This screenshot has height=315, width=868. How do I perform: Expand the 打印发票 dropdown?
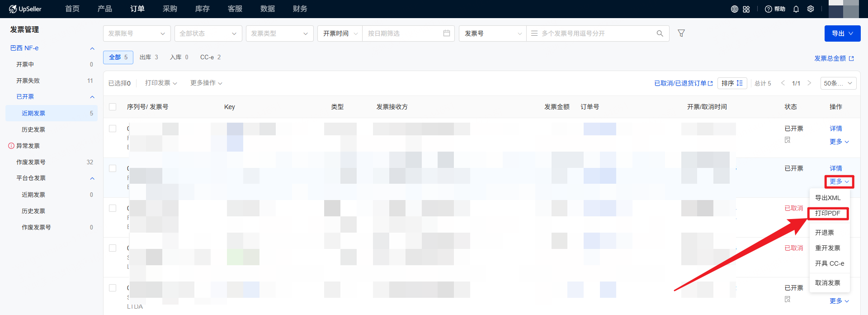pyautogui.click(x=161, y=83)
